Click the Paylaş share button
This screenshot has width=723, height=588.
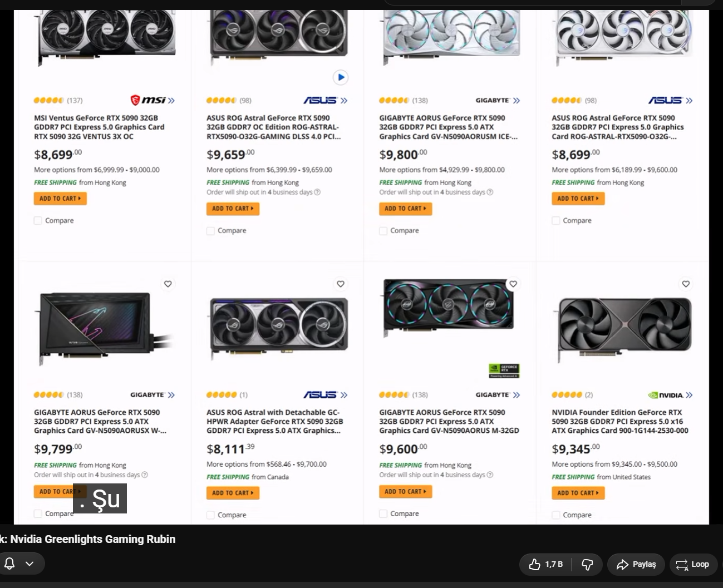pyautogui.click(x=636, y=564)
